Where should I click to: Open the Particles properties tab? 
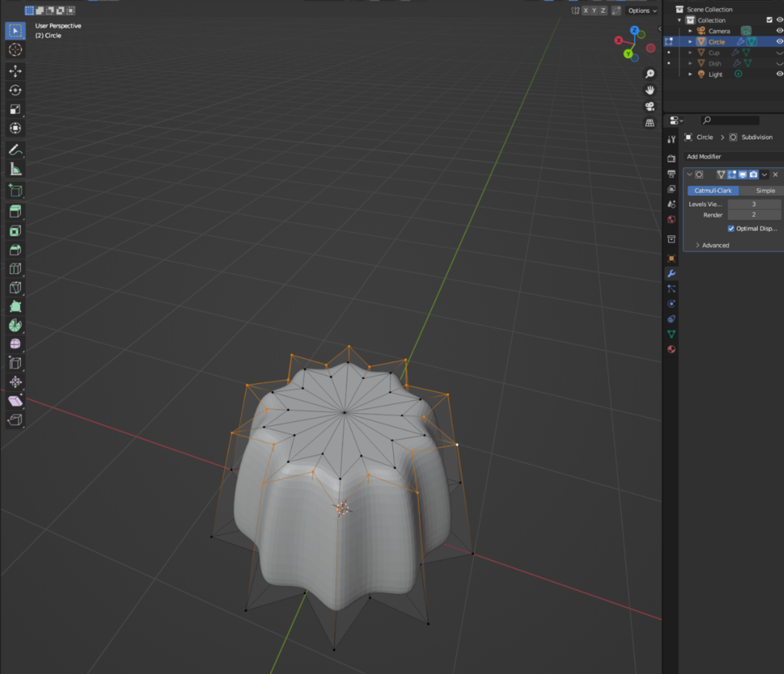(671, 289)
